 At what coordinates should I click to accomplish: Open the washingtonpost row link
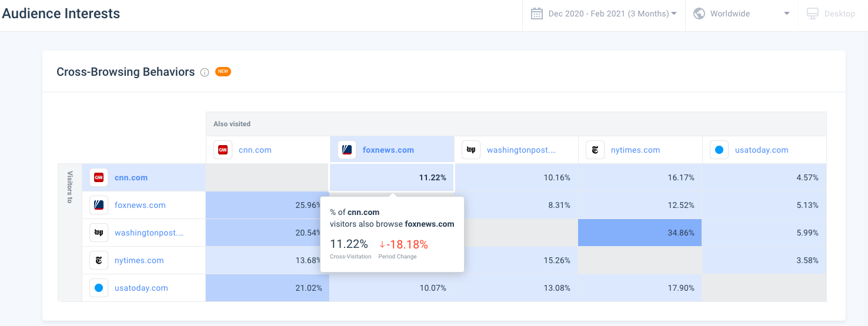tap(149, 233)
